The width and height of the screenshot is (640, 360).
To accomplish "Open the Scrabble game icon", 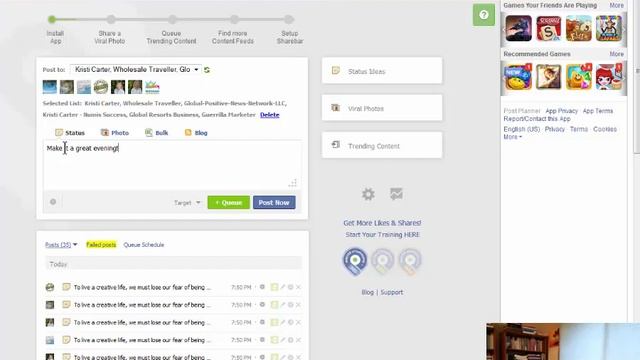I will coord(549,29).
